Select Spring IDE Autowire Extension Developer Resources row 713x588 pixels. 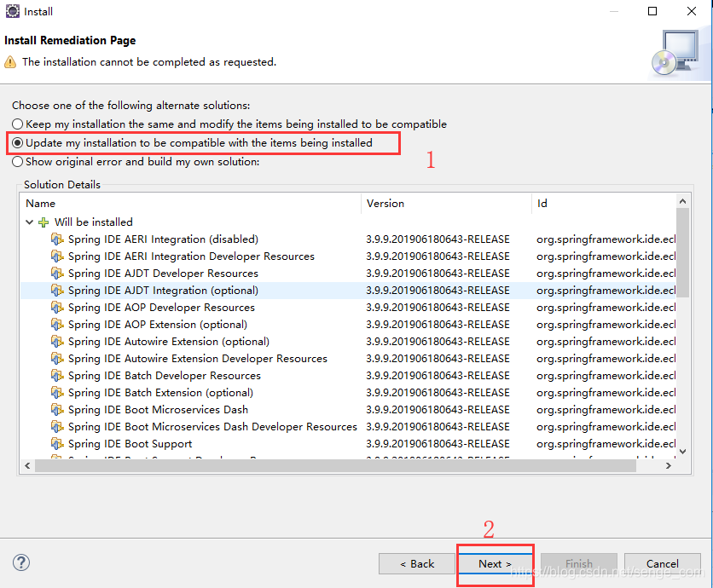[348, 359]
